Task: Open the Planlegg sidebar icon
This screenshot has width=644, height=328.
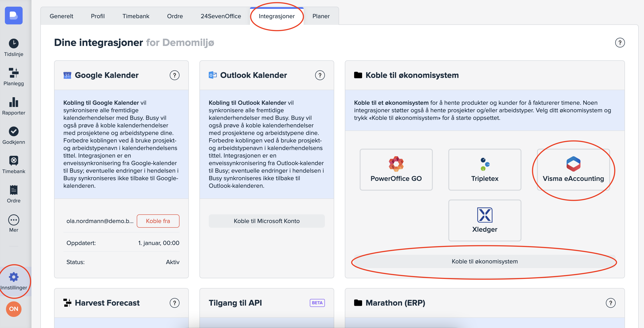Action: click(14, 73)
